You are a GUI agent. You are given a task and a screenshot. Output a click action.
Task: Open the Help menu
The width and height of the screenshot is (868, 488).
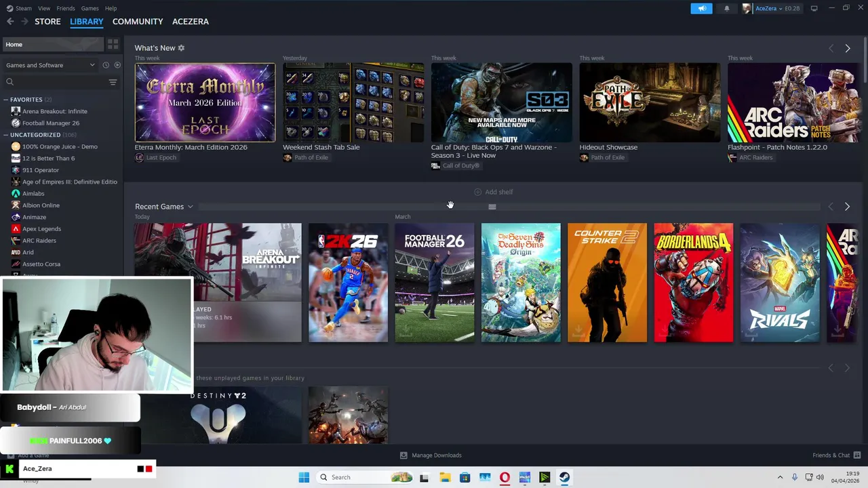point(111,8)
